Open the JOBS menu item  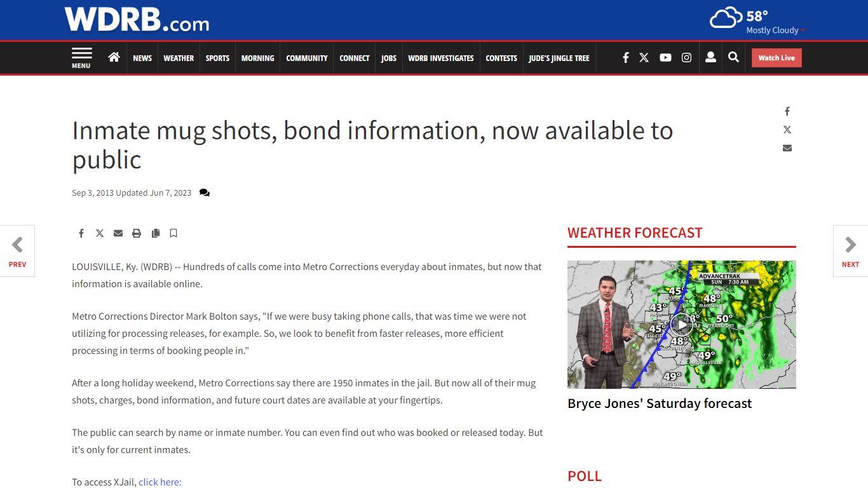[x=388, y=58]
